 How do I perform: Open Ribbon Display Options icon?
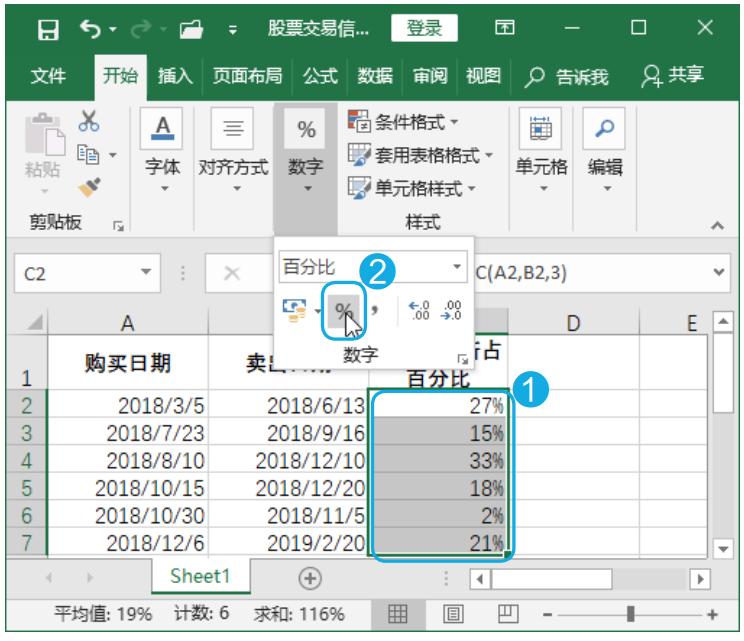click(x=504, y=28)
